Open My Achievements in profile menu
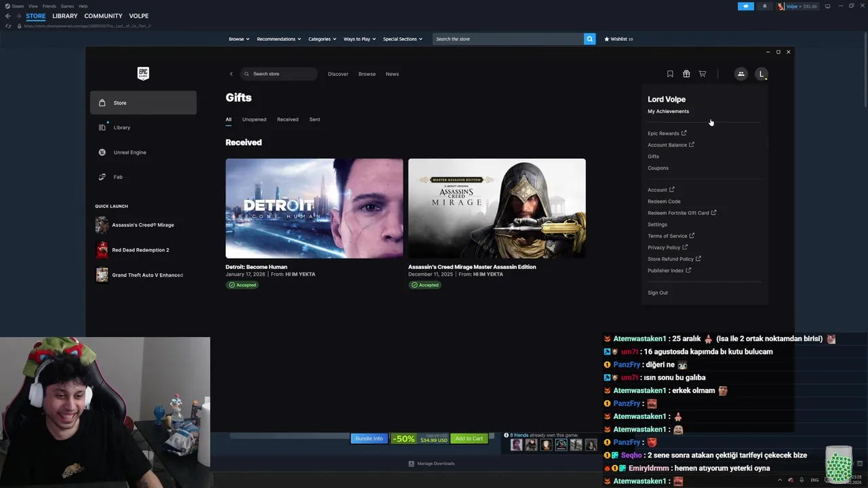Screen dimensions: 868x488 (668, 111)
